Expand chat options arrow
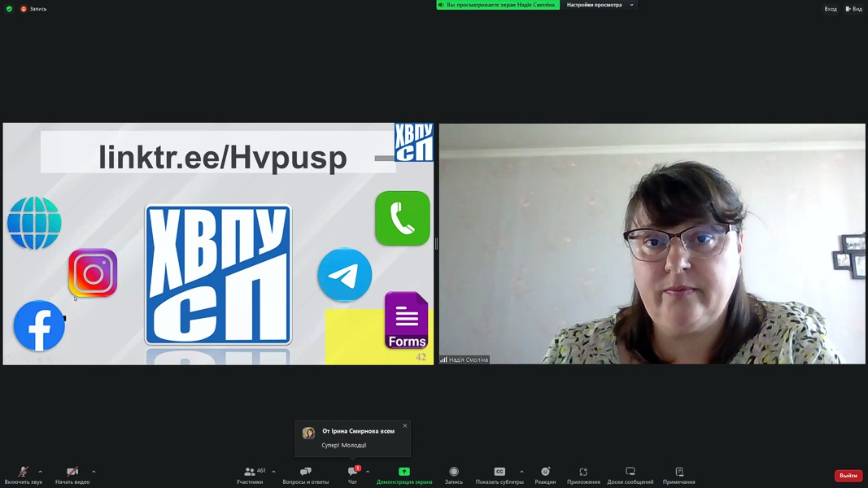This screenshot has height=488, width=868. click(x=368, y=472)
